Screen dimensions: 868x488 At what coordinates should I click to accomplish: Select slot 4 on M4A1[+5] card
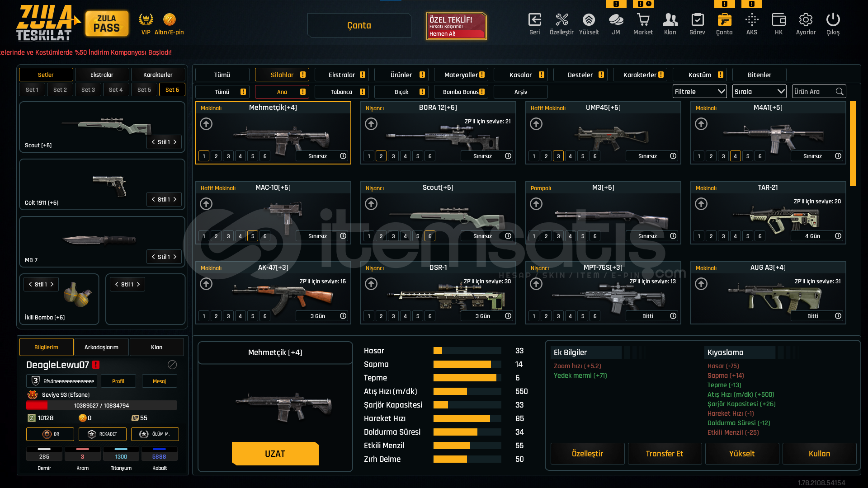[x=736, y=156]
